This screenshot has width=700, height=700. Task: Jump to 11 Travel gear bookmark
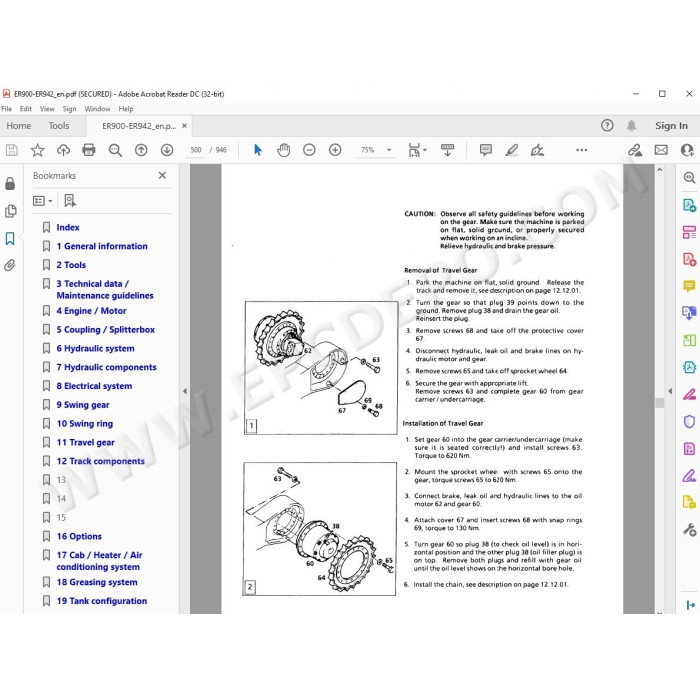(85, 442)
